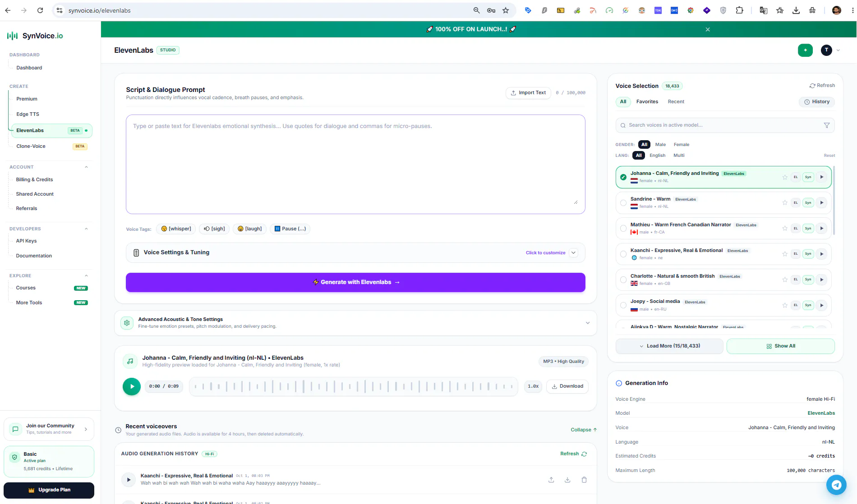Switch to the Recent voices tab

(676, 102)
